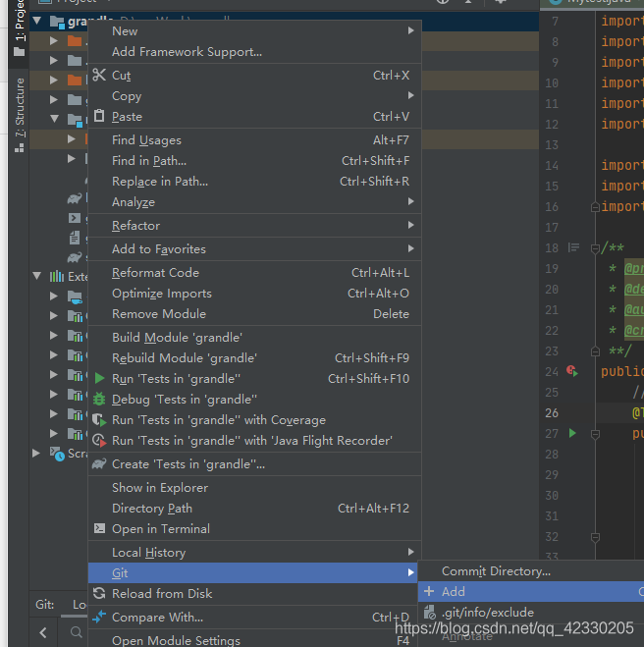Image resolution: width=644 pixels, height=647 pixels.
Task: Click the Cut scissors icon
Action: 99,75
